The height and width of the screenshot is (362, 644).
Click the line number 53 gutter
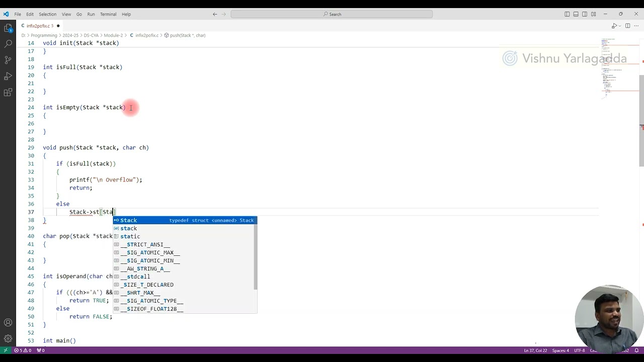point(31,341)
